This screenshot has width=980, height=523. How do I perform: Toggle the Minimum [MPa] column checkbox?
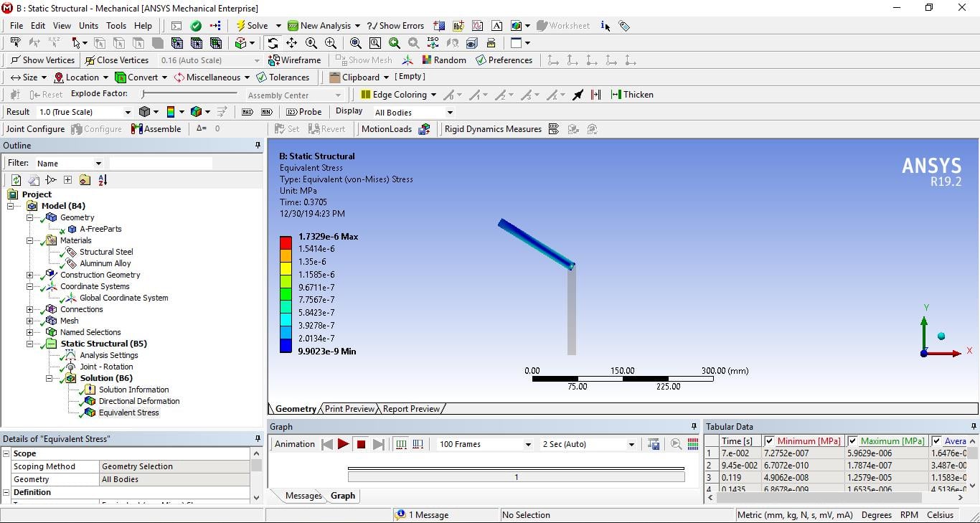[769, 441]
